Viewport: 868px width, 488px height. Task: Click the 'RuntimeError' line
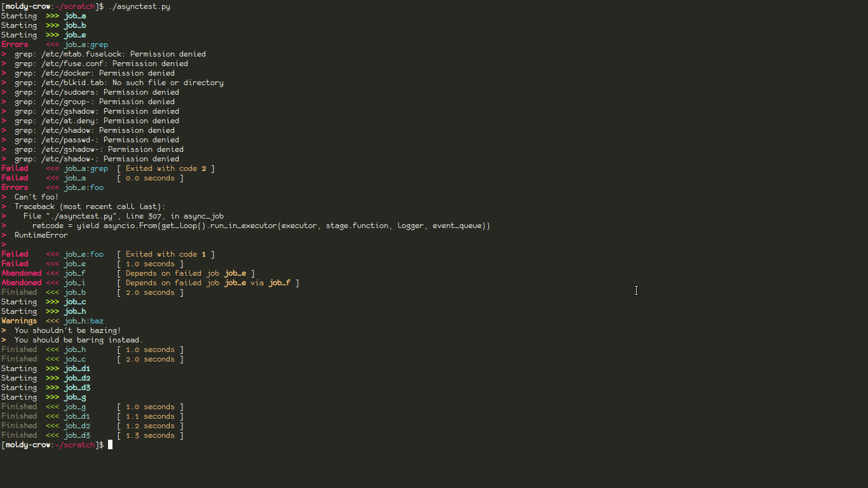pyautogui.click(x=41, y=235)
